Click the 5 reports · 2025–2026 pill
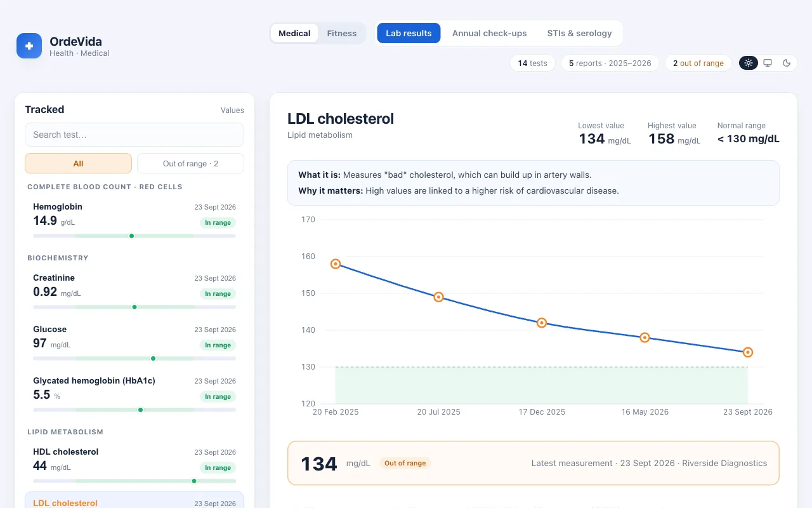Image resolution: width=812 pixels, height=508 pixels. point(610,63)
